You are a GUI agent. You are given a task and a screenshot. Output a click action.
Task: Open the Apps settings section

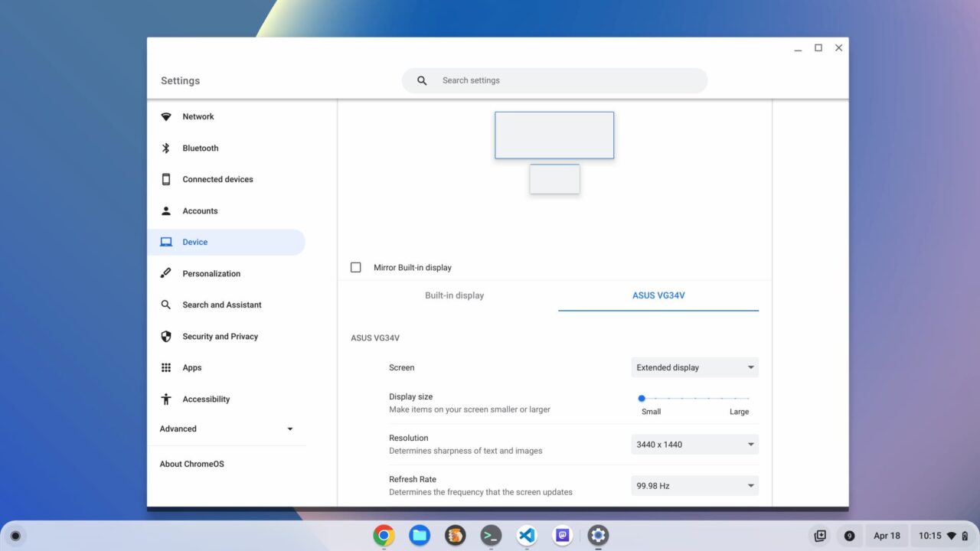pos(227,367)
